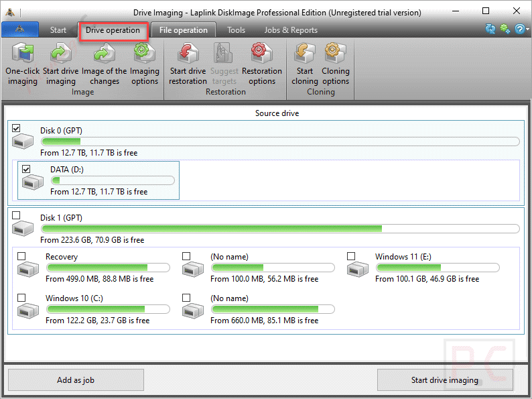Screen dimensions: 532x399
Task: Click the refresh icon in title ribbon
Action: coord(490,29)
